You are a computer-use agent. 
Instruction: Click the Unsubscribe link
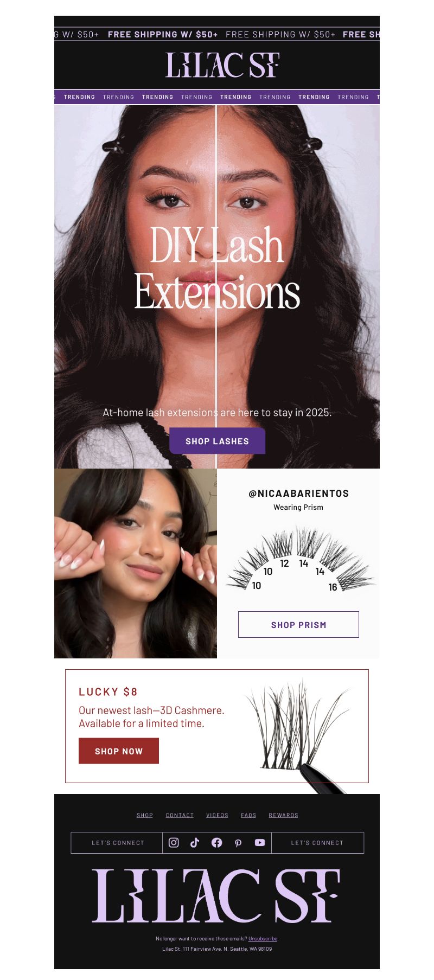[x=263, y=938]
